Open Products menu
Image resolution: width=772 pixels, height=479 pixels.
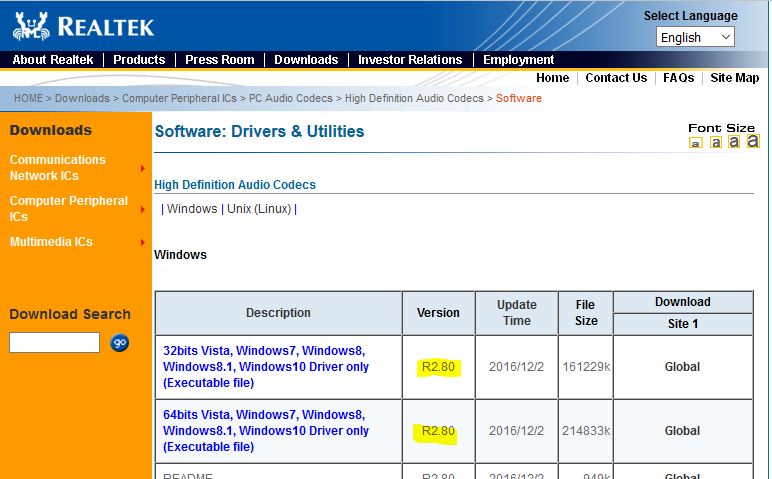tap(139, 60)
